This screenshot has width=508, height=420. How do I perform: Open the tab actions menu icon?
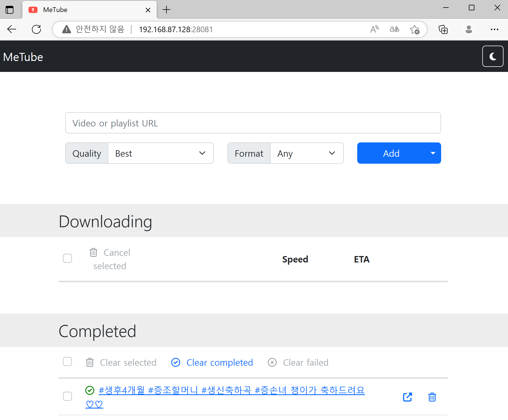coord(10,10)
